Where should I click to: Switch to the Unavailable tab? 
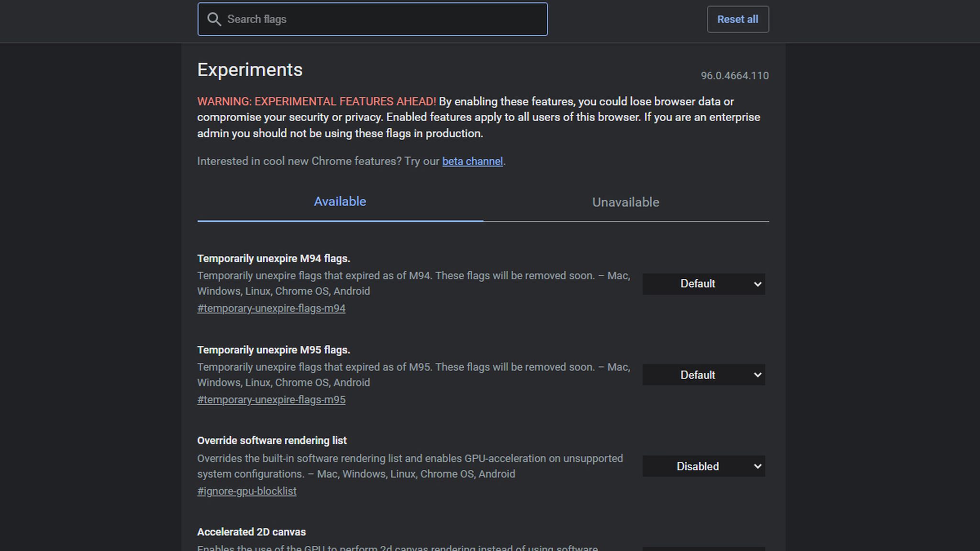pos(626,202)
